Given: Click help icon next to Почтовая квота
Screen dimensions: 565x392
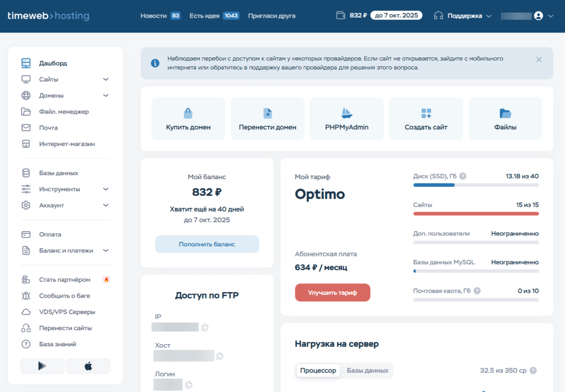Looking at the screenshot, I should pyautogui.click(x=477, y=291).
